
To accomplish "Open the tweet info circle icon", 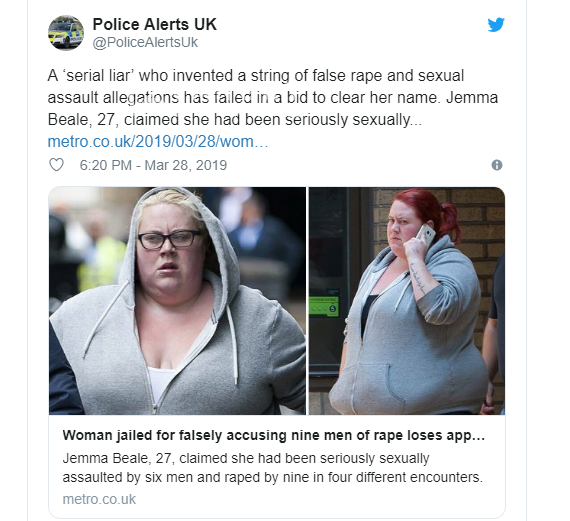I will click(497, 165).
